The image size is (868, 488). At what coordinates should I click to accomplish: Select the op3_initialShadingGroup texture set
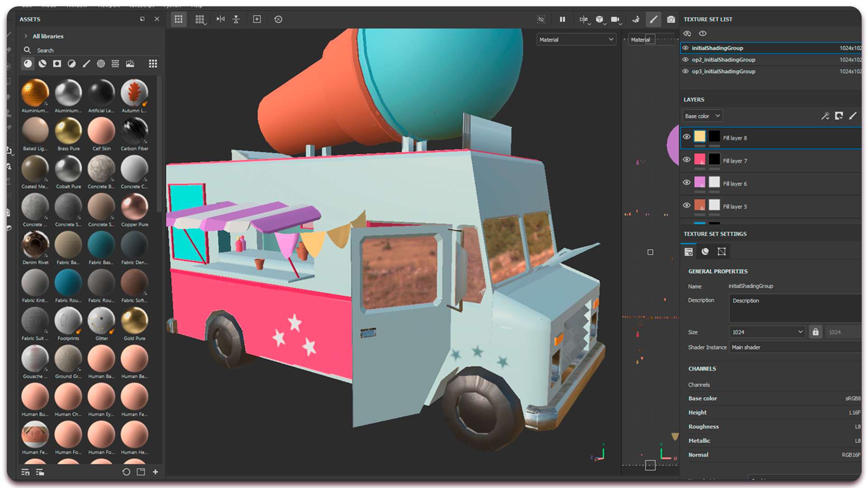pyautogui.click(x=723, y=71)
